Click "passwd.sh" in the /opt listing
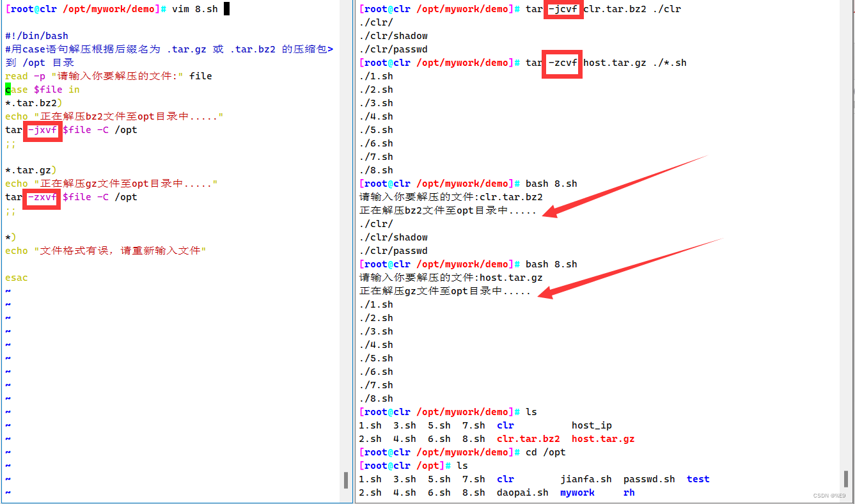Screen dimensions: 855x504 coord(649,479)
